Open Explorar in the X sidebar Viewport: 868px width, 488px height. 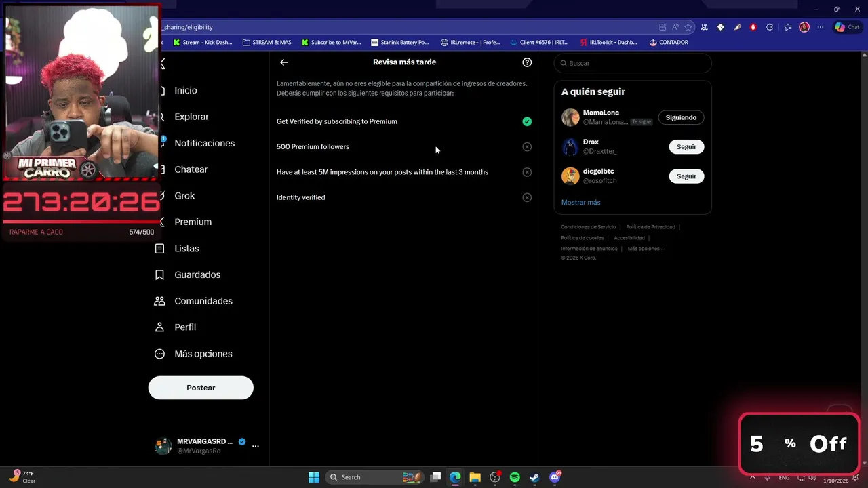click(x=191, y=117)
